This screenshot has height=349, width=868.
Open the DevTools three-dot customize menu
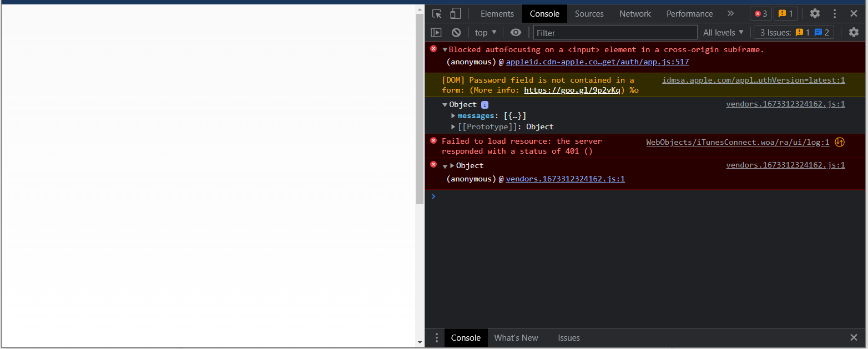[x=834, y=14]
